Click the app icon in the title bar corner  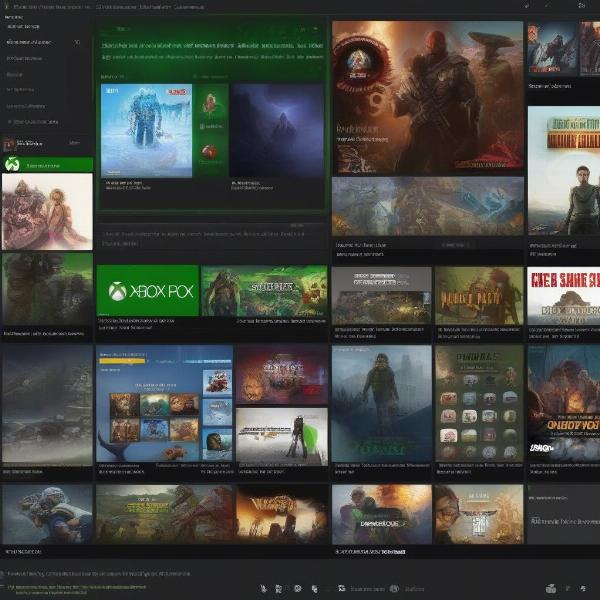click(7, 7)
